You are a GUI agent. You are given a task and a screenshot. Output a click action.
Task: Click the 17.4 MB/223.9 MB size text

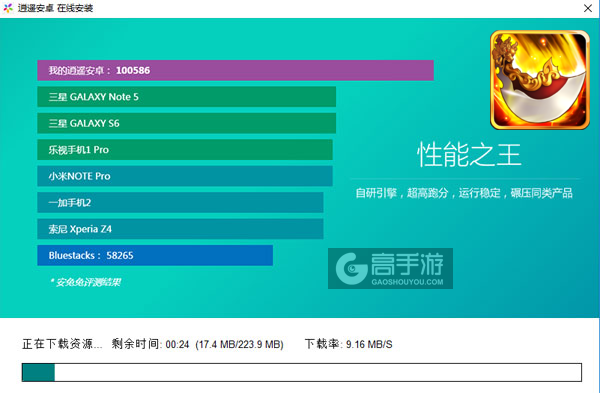tap(239, 344)
